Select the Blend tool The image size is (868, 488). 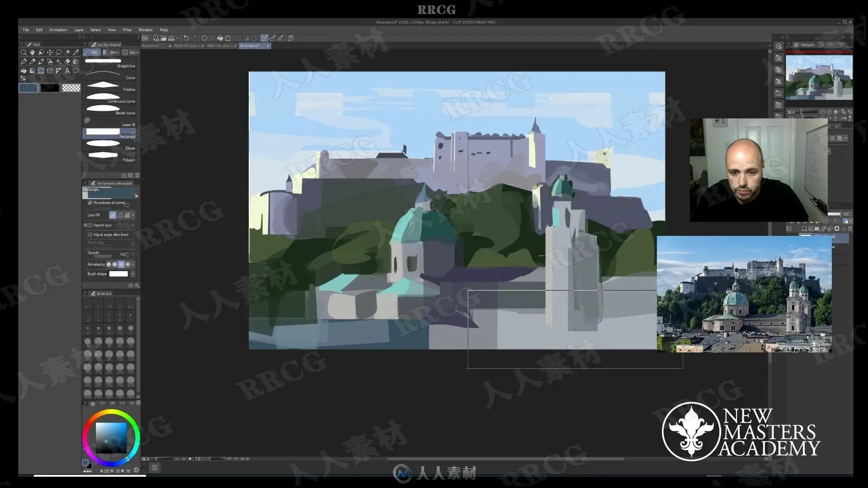pyautogui.click(x=76, y=61)
